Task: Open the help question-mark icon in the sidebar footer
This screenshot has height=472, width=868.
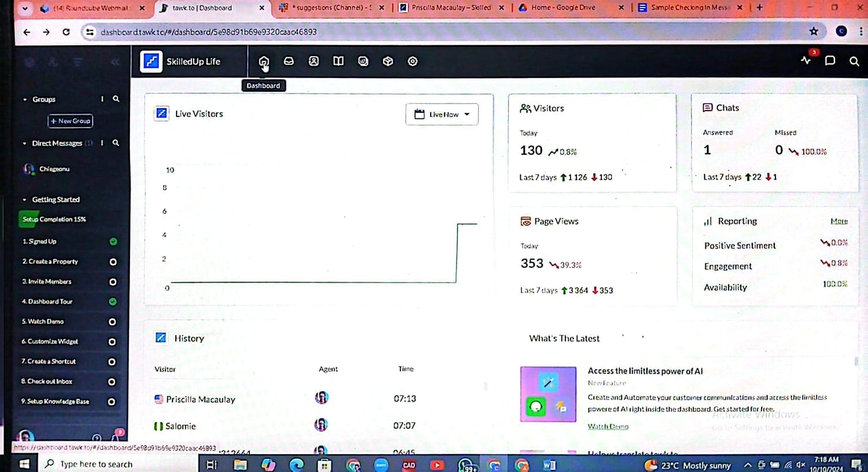Action: pos(97,438)
